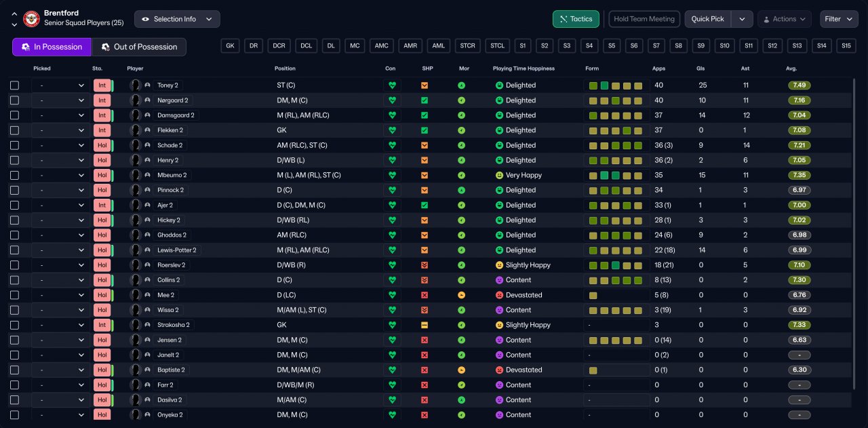
Task: Expand the Filter dropdown
Action: click(838, 19)
